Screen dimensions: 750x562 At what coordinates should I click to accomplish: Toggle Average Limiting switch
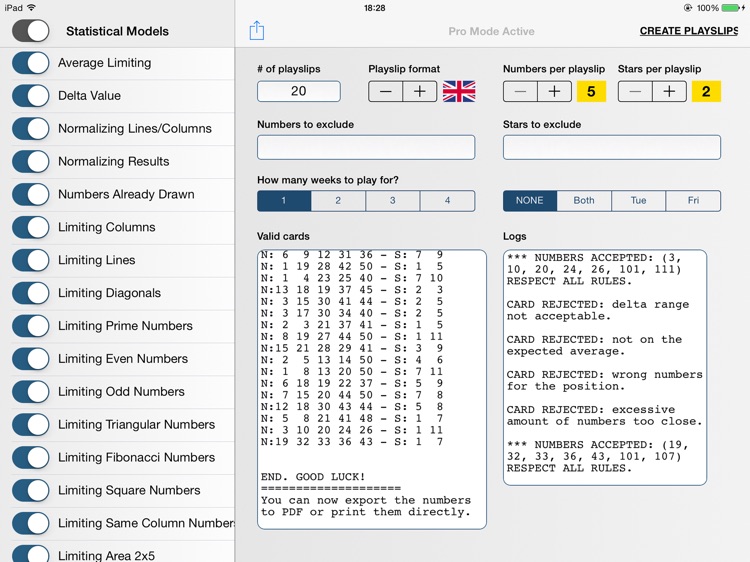pos(31,63)
